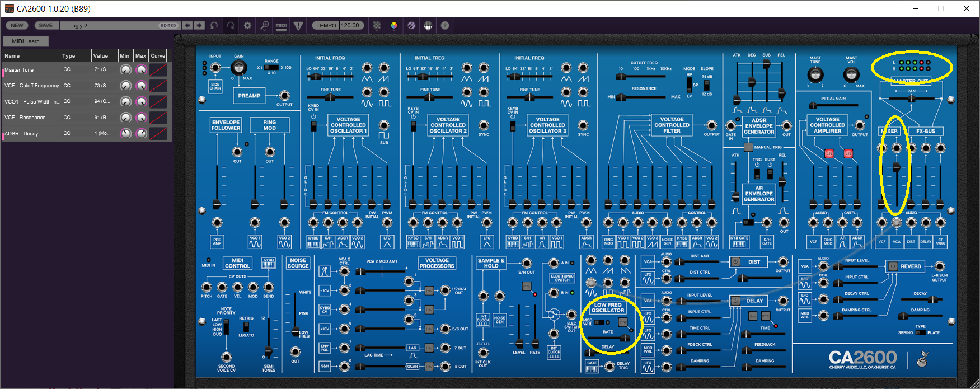Click the purple striped ball toolbar icon
Screen dimensions: 980x389
[x=411, y=25]
